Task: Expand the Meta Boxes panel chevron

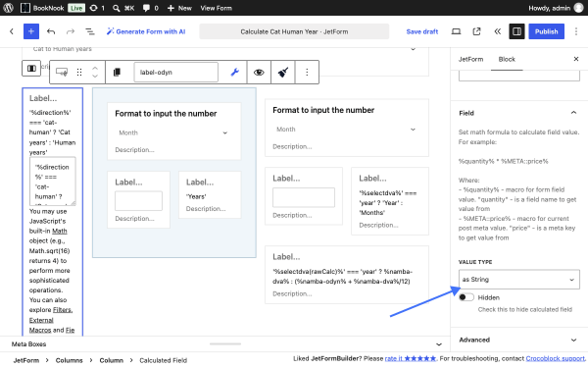Action: 439,344
